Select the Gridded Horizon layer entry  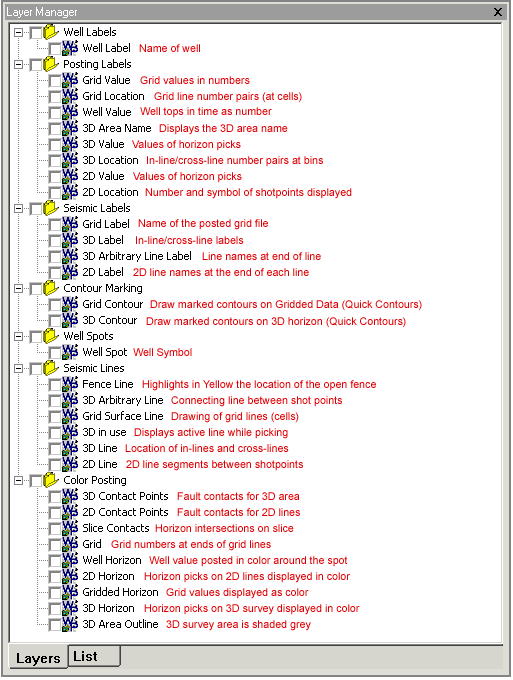(x=121, y=592)
